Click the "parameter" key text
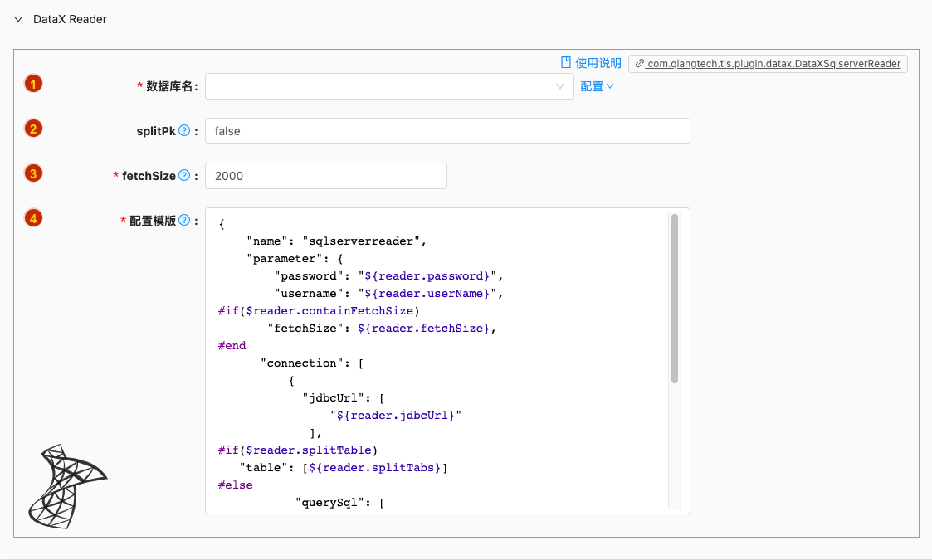The width and height of the screenshot is (932, 560). tap(285, 259)
